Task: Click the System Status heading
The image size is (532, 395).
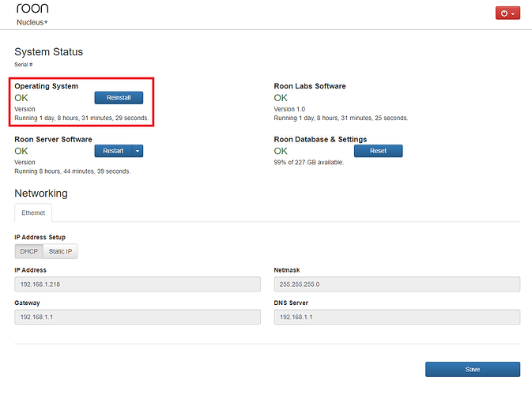Action: tap(48, 52)
